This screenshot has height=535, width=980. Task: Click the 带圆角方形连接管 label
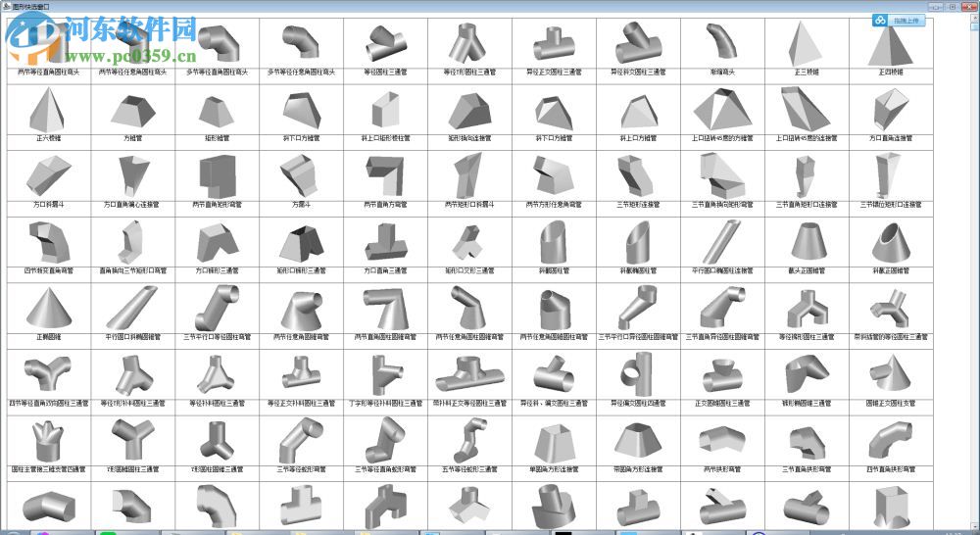tap(638, 469)
